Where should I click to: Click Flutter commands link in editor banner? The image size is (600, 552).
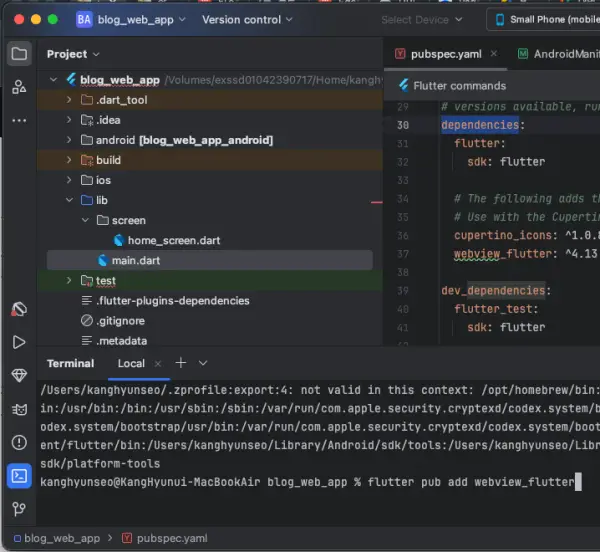pyautogui.click(x=460, y=86)
